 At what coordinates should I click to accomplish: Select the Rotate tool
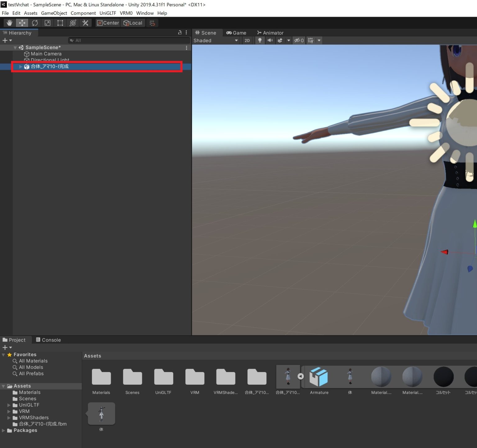tap(35, 23)
